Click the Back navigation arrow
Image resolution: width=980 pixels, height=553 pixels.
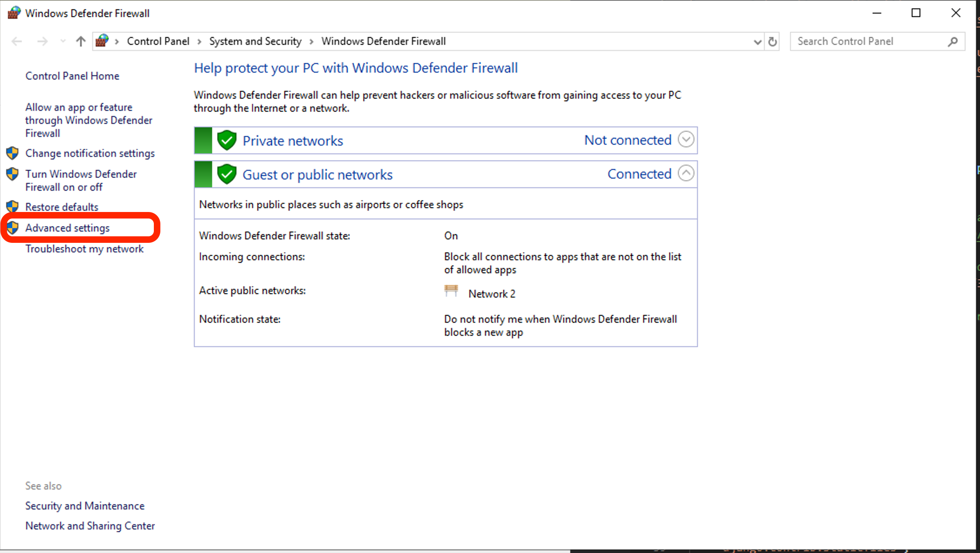click(x=17, y=41)
